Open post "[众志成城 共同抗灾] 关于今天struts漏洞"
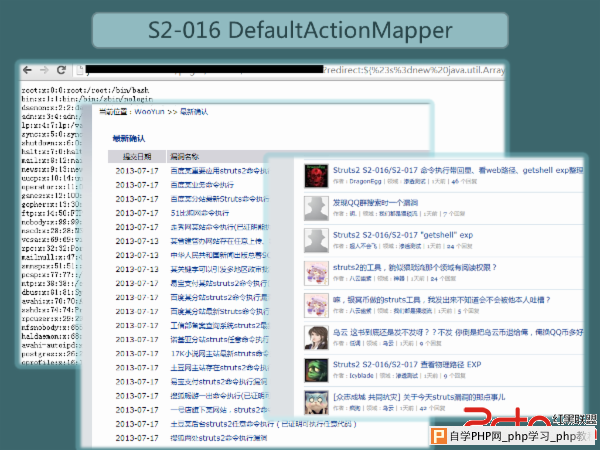This screenshot has height=450, width=600. [419, 397]
